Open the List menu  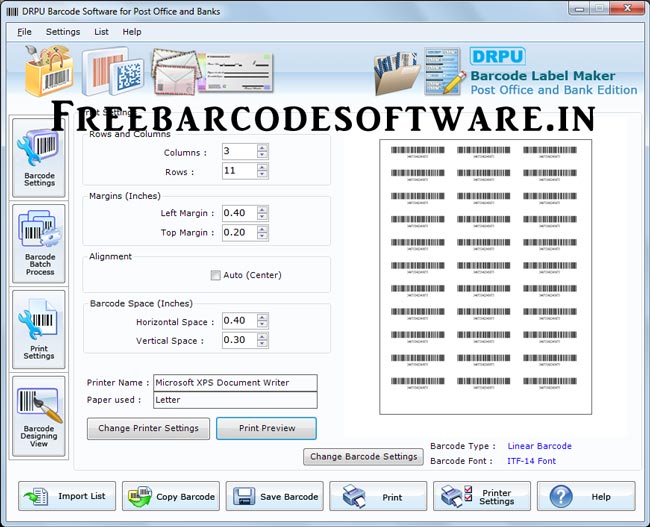[101, 32]
